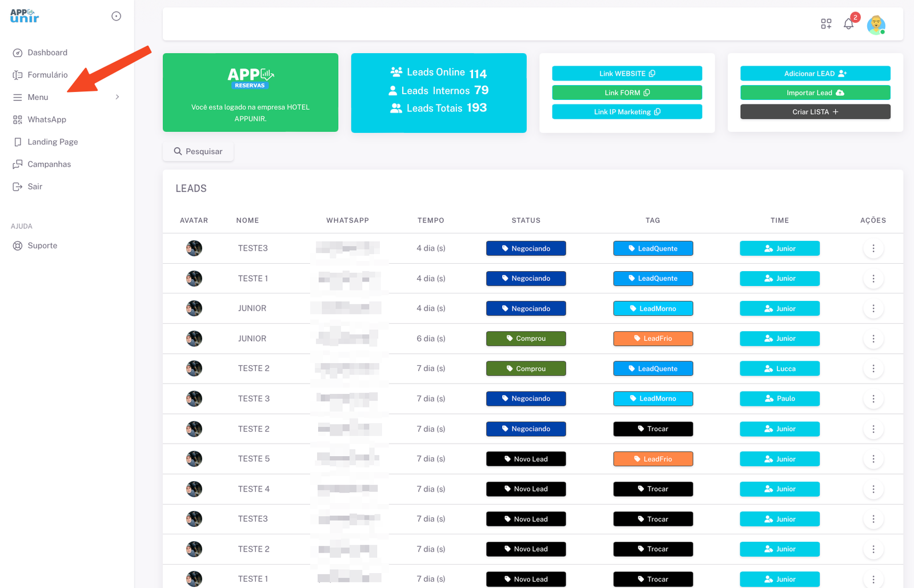Expand the Menu sidebar chevron
The image size is (914, 588).
117,97
